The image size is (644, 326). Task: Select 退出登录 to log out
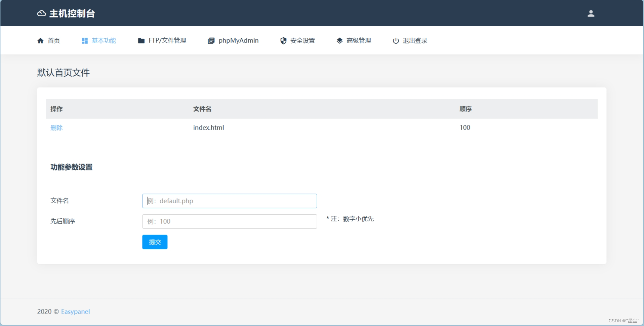pyautogui.click(x=415, y=41)
